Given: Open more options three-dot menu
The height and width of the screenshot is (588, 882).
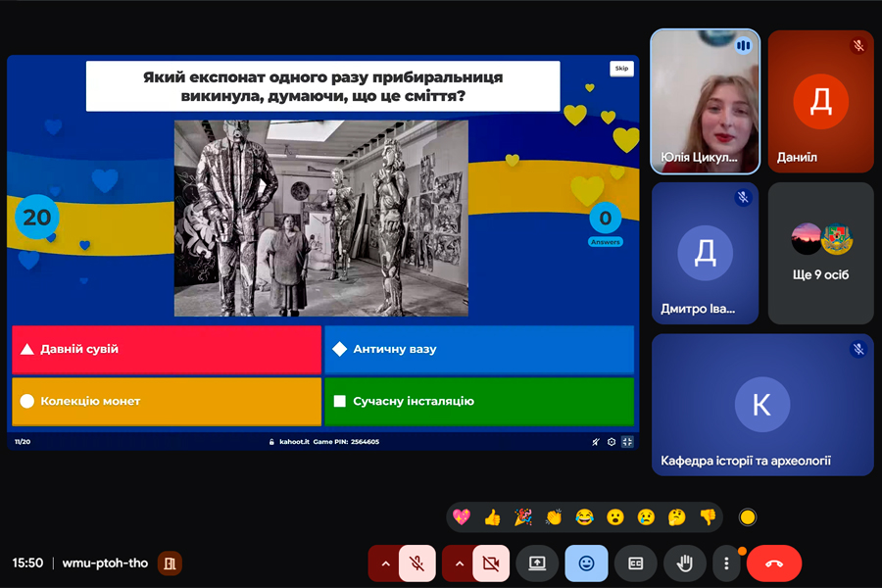Looking at the screenshot, I should 727,563.
